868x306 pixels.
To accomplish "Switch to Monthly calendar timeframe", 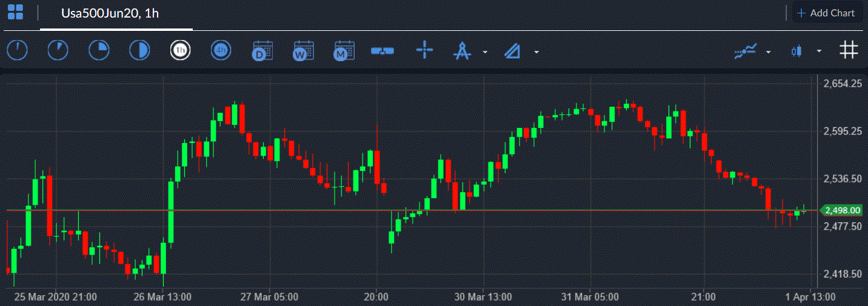I will (344, 51).
